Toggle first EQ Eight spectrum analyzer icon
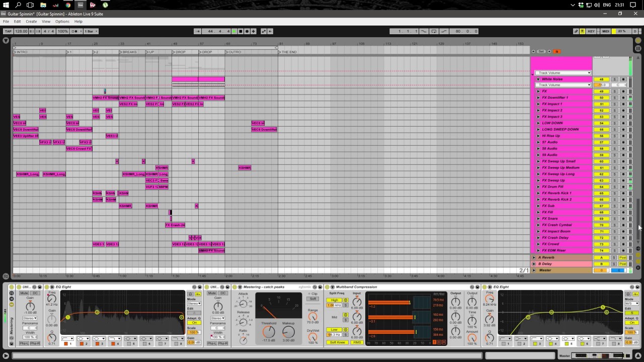 pyautogui.click(x=198, y=294)
